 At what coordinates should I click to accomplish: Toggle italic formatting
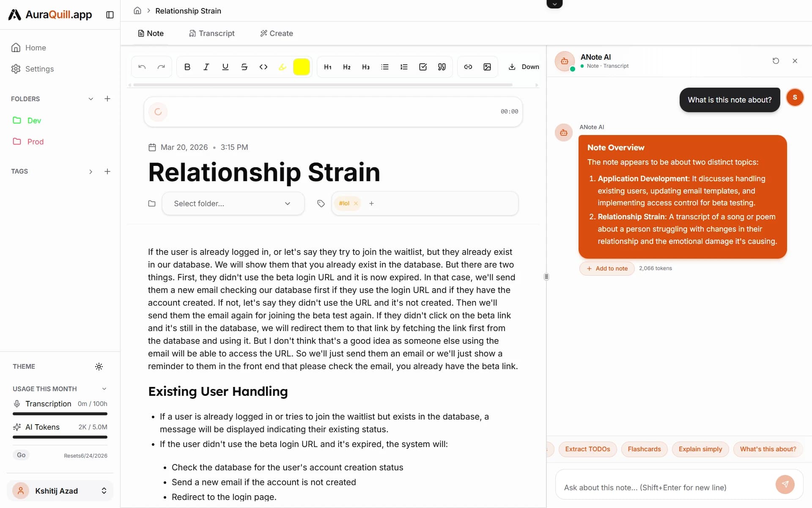tap(206, 67)
